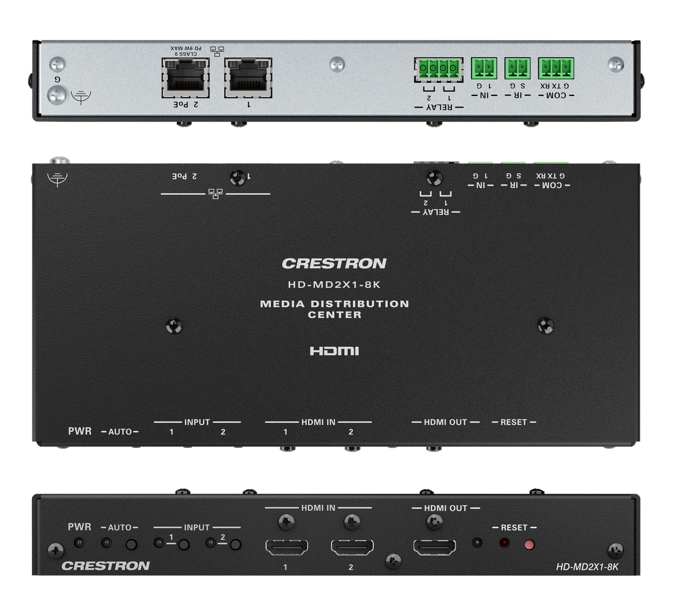This screenshot has height=616, width=673.
Task: Click the AUTO label on the top cover
Action: pyautogui.click(x=120, y=431)
